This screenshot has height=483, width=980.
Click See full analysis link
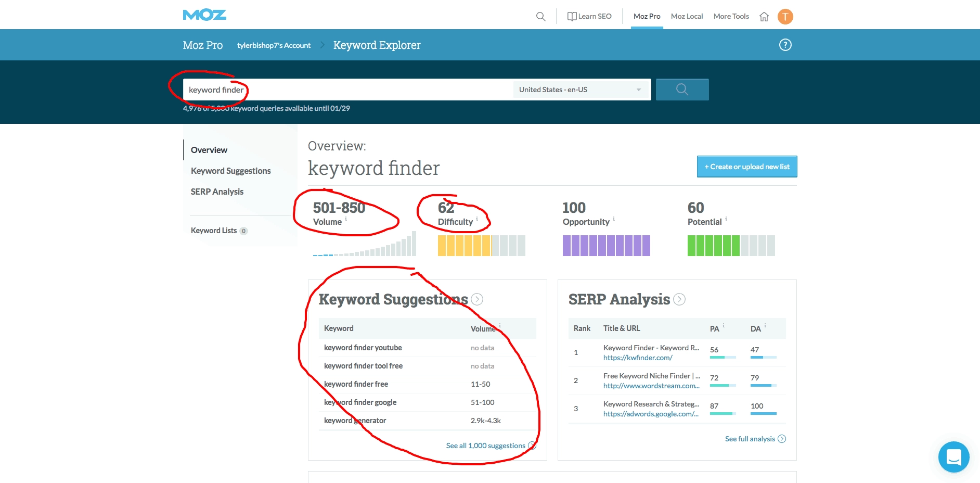[x=755, y=439]
